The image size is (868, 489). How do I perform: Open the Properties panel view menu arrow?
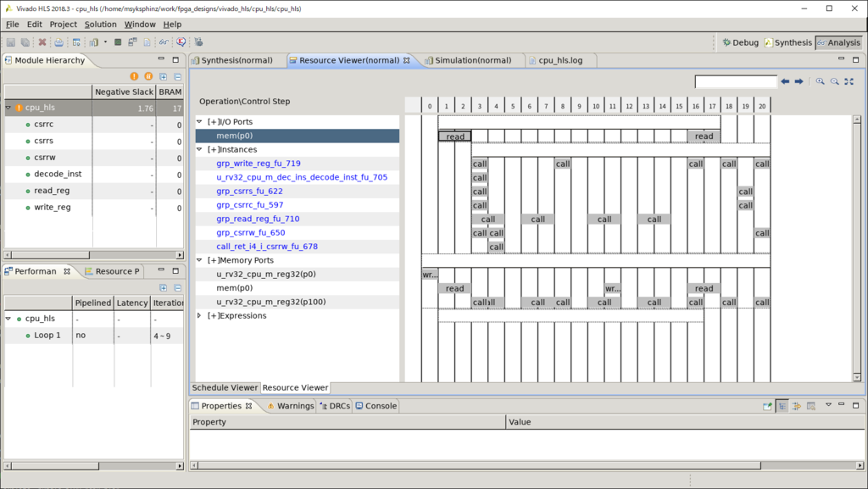point(829,405)
